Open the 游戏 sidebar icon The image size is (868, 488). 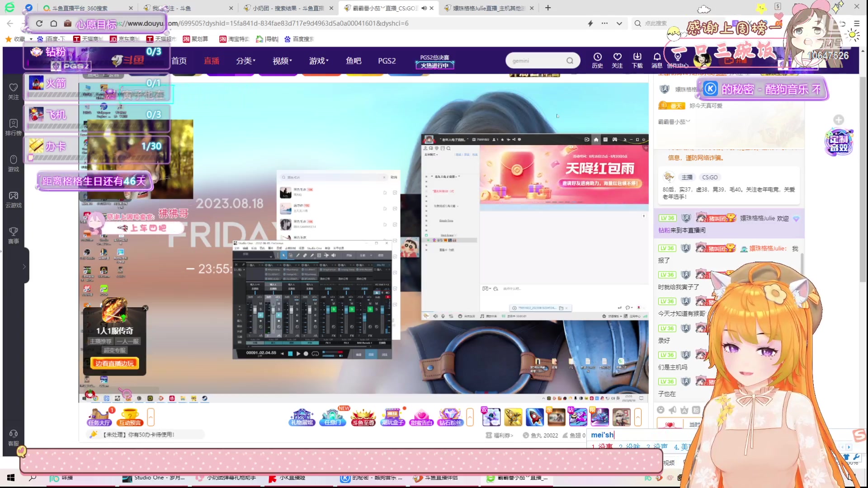click(x=14, y=163)
